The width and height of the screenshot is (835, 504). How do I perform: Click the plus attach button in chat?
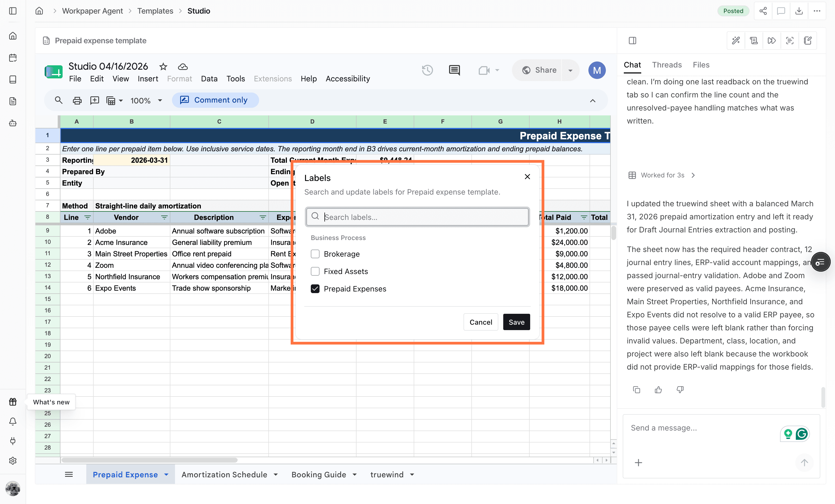[638, 463]
